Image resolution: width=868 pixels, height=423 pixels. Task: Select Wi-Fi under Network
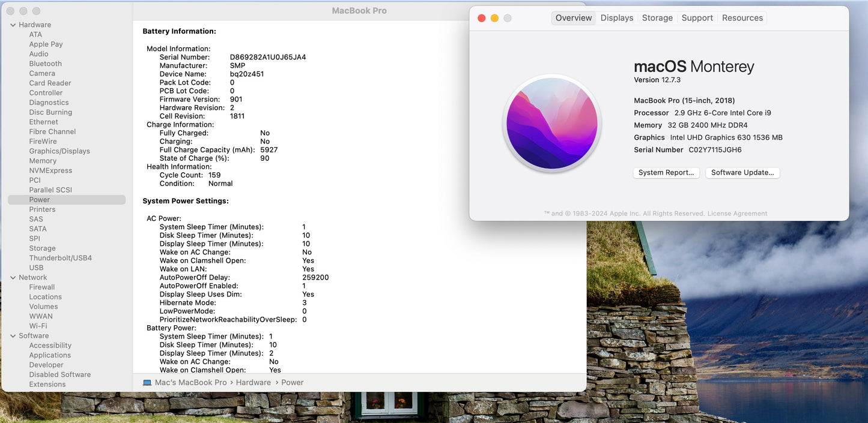pyautogui.click(x=38, y=326)
